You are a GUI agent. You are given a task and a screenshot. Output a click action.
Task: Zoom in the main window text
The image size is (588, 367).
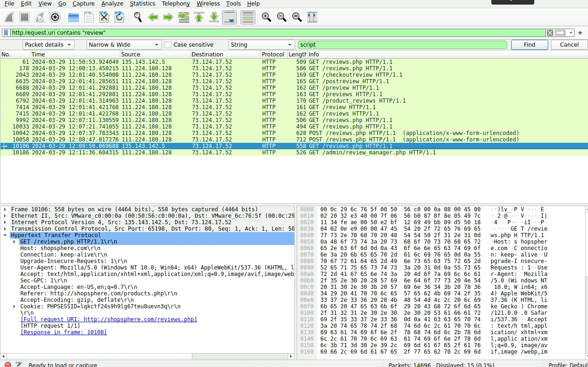[x=266, y=18]
